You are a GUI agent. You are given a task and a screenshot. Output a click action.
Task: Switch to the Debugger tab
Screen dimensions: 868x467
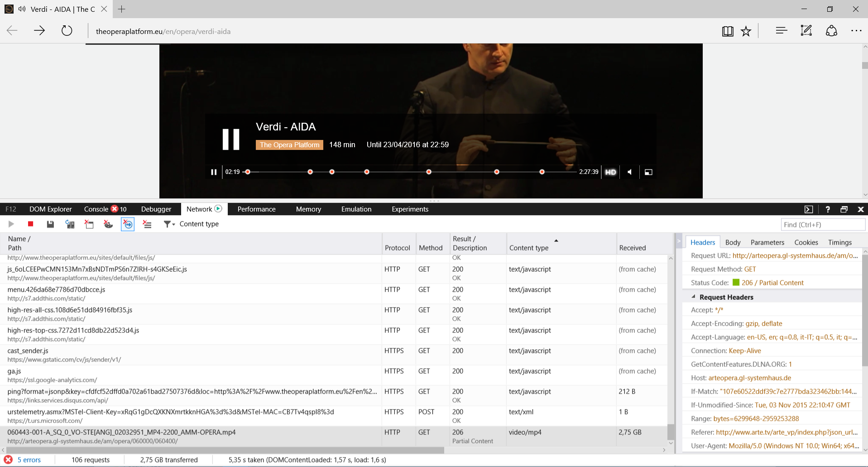coord(156,209)
